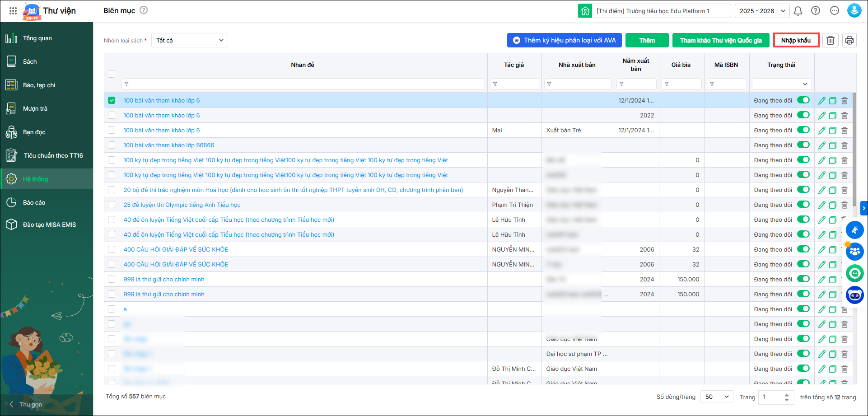
Task: Duplicate the Mai Xuất bản Trẻ row
Action: pyautogui.click(x=833, y=131)
